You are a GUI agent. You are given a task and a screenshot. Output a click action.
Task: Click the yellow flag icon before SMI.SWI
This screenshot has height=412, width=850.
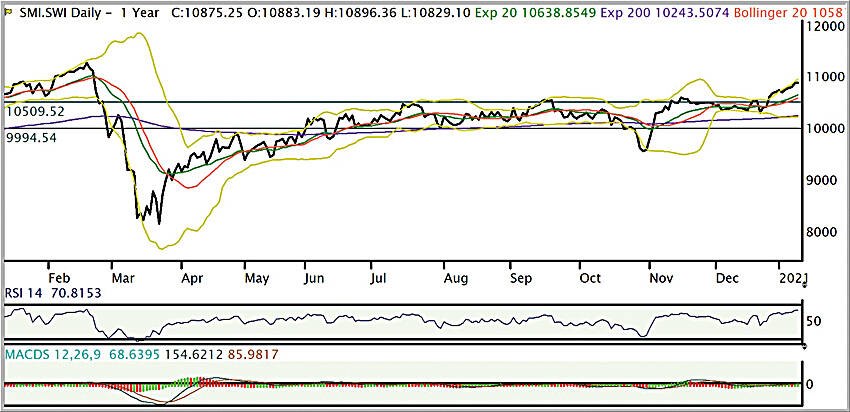click(x=6, y=11)
